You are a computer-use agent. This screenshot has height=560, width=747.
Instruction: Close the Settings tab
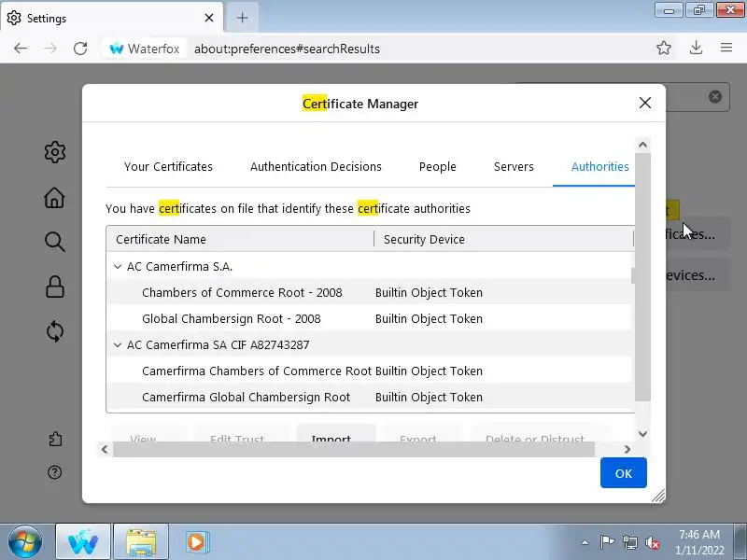[208, 18]
